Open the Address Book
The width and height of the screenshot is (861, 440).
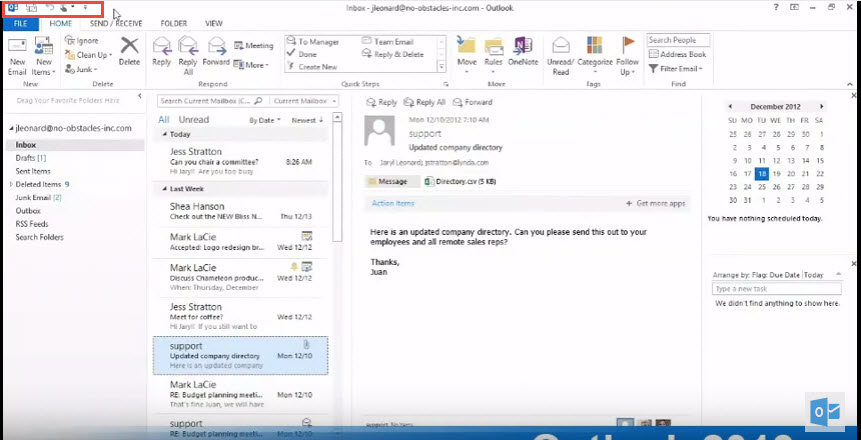point(676,54)
